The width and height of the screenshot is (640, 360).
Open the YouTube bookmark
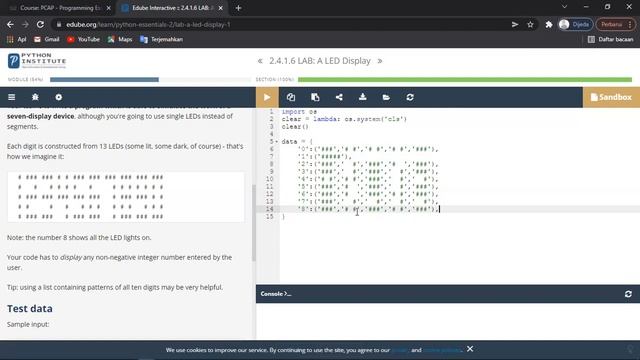84,40
